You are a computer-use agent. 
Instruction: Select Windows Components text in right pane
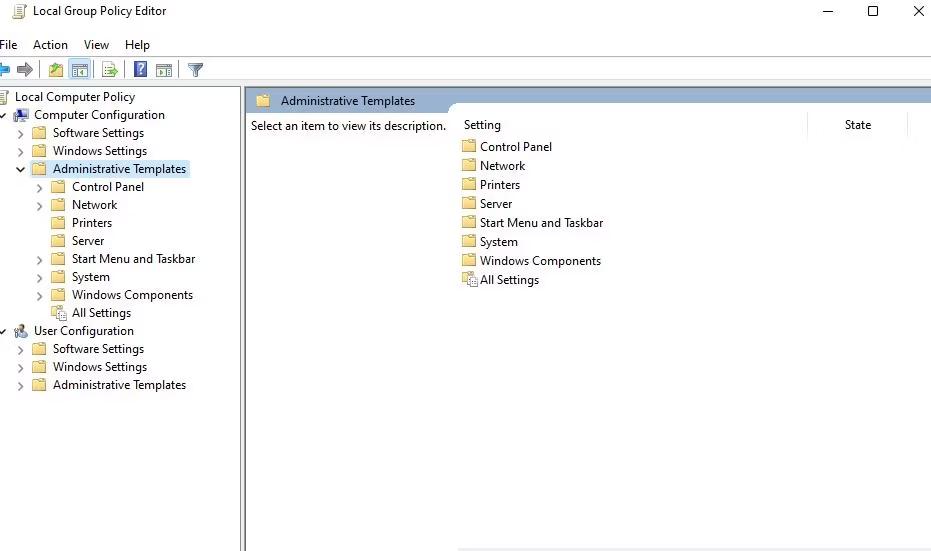pos(540,261)
